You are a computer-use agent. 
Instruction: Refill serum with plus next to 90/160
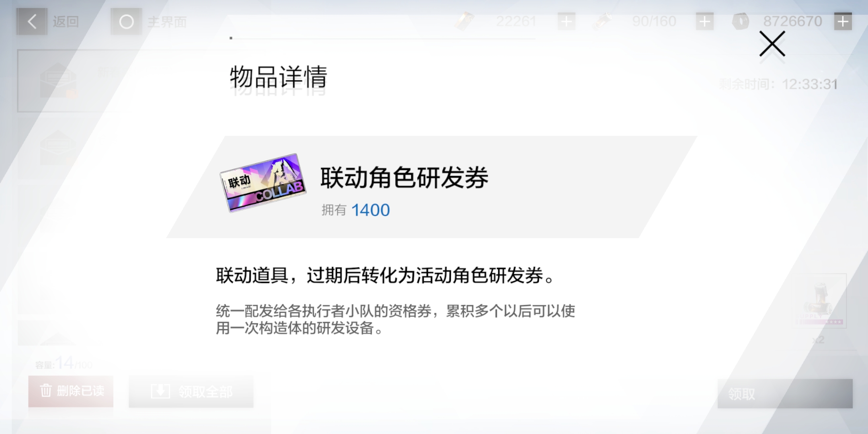pyautogui.click(x=704, y=21)
